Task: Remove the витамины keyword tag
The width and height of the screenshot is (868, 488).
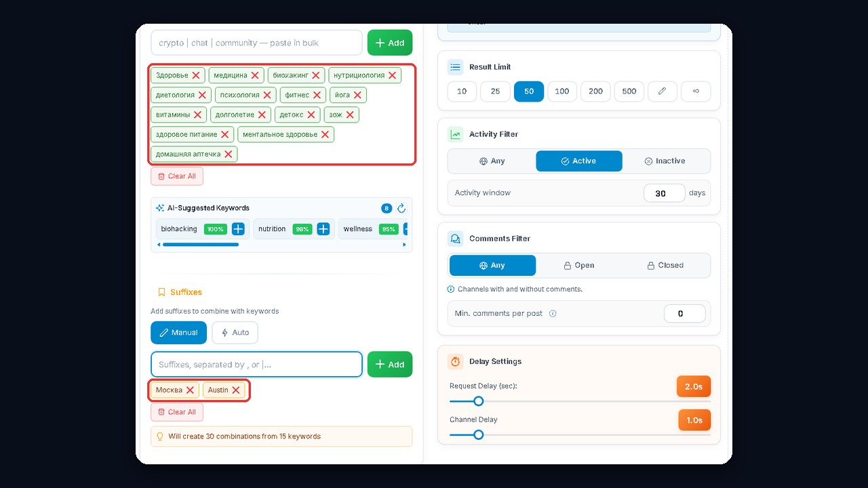Action: pos(197,115)
